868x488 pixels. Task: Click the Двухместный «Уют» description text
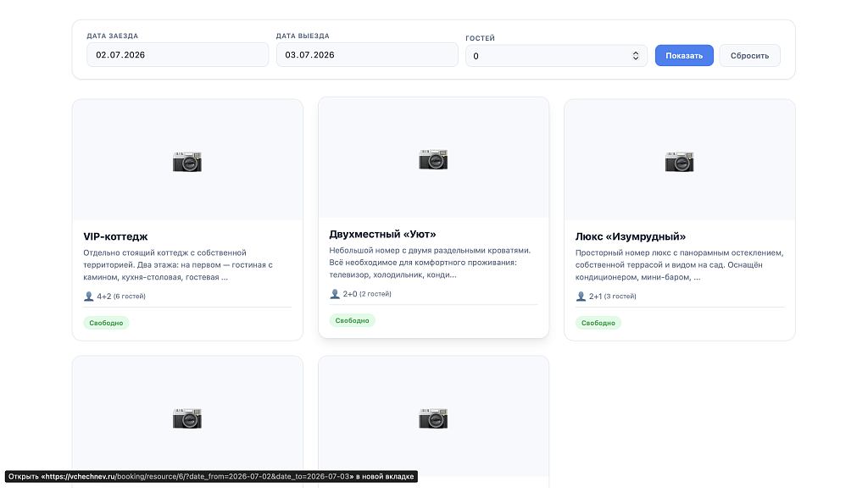click(x=430, y=263)
